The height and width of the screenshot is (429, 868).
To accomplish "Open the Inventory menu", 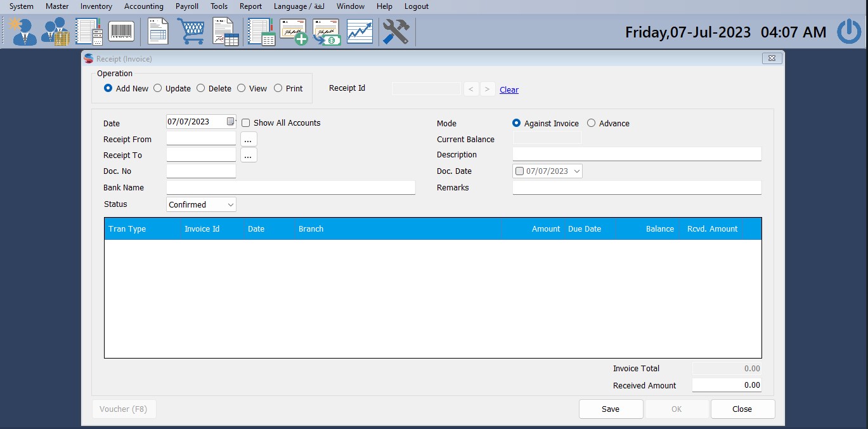I will pos(96,6).
